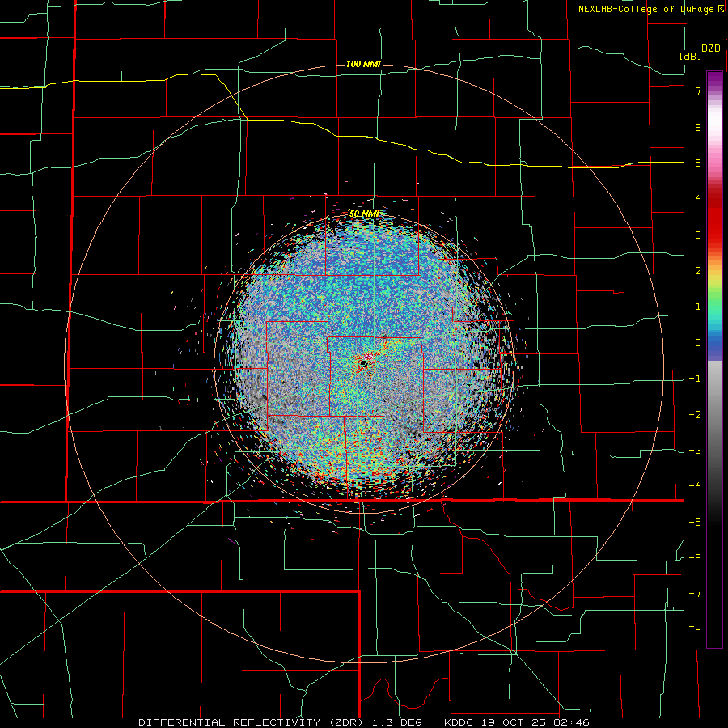Click the -3 value on color scale
Screen dimensions: 728x728
pos(695,451)
